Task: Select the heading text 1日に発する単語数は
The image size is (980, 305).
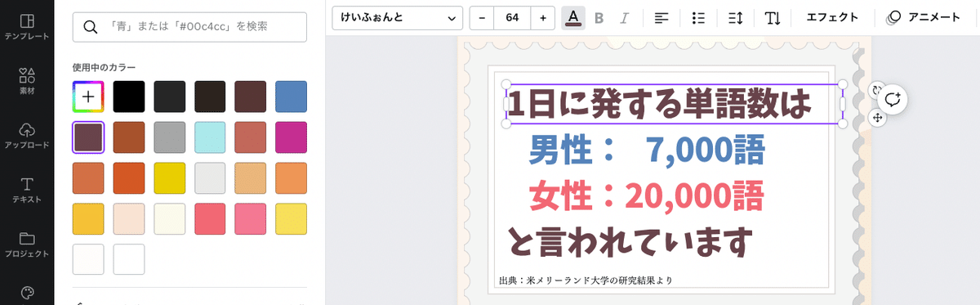Action: point(660,104)
